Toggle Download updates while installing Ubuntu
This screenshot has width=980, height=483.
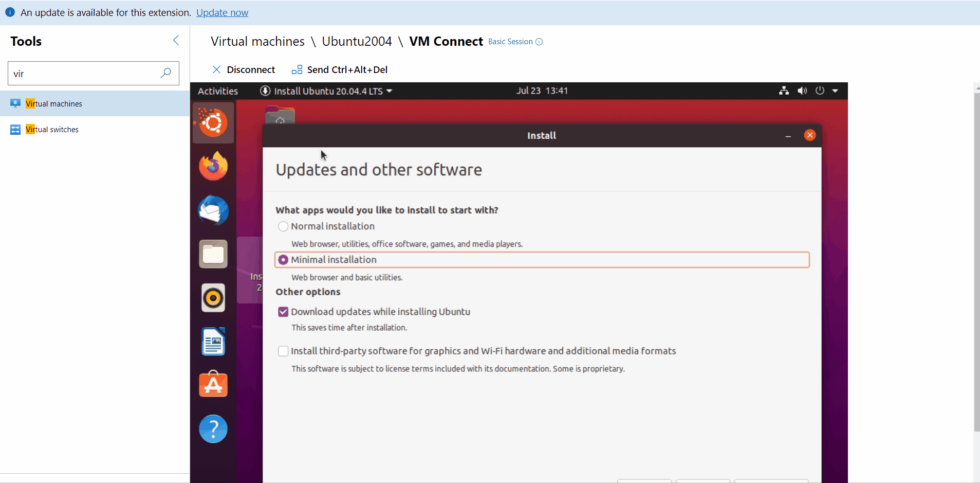283,312
